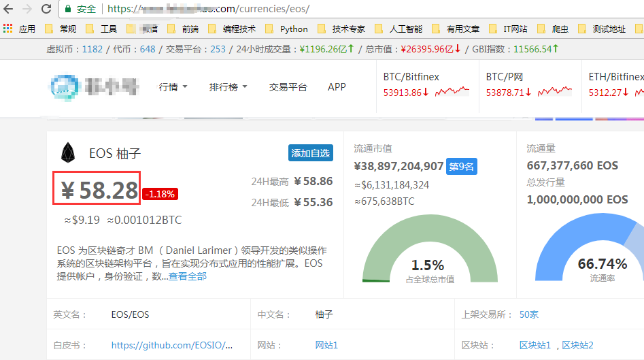Screen dimensions: 644x360
Task: Click the token count 648
Action: pos(148,49)
